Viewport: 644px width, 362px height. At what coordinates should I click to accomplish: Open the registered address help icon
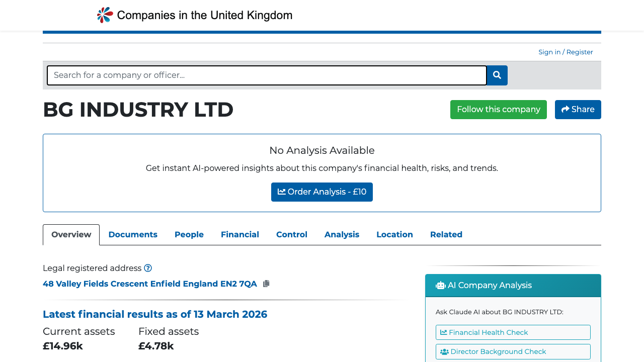pos(148,268)
